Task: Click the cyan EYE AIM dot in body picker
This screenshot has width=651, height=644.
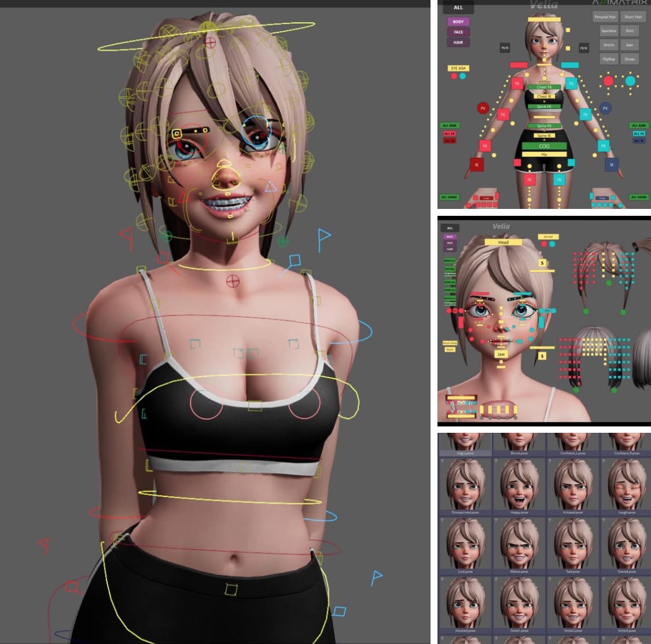Action: (x=462, y=76)
